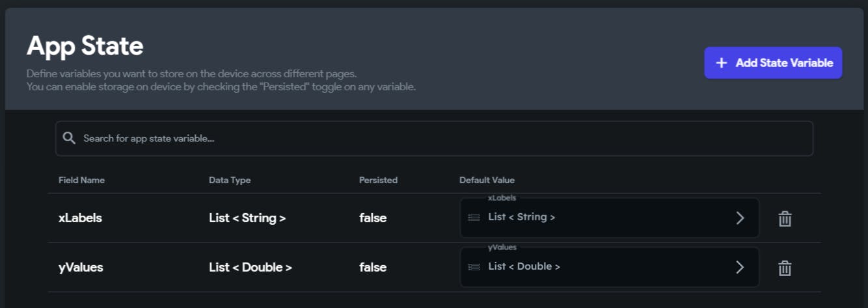868x308 pixels.
Task: Click the xLabels data type List < String >
Action: [247, 218]
